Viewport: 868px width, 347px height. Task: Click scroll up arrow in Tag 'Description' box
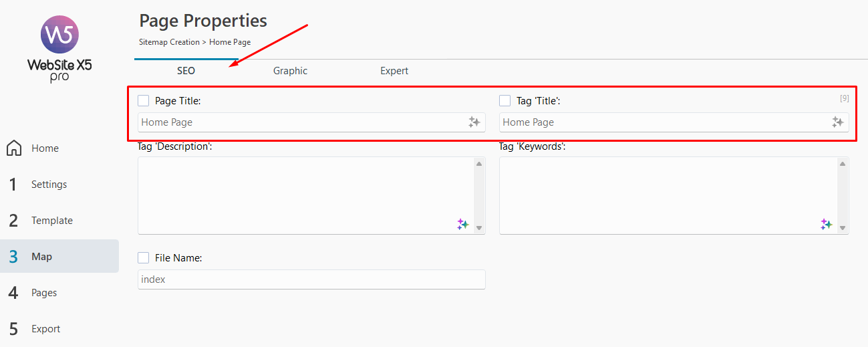click(x=479, y=164)
